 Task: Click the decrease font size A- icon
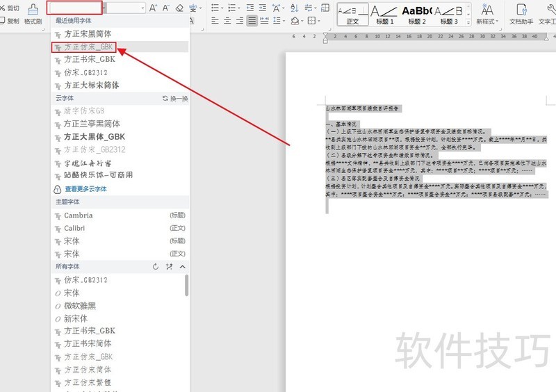[165, 8]
